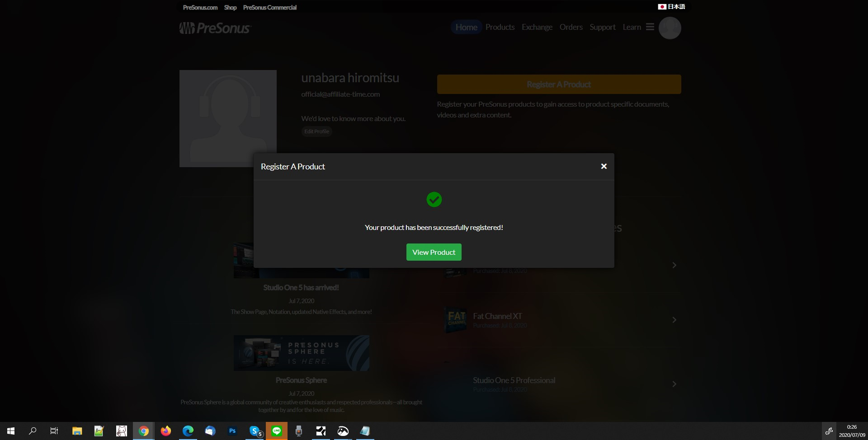This screenshot has height=440, width=868.
Task: Open Skype from taskbar
Action: click(x=255, y=431)
